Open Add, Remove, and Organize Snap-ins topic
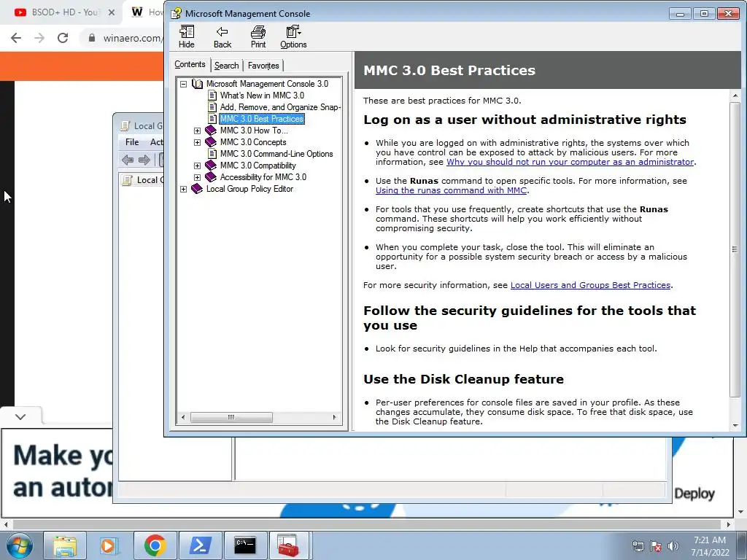 [280, 107]
